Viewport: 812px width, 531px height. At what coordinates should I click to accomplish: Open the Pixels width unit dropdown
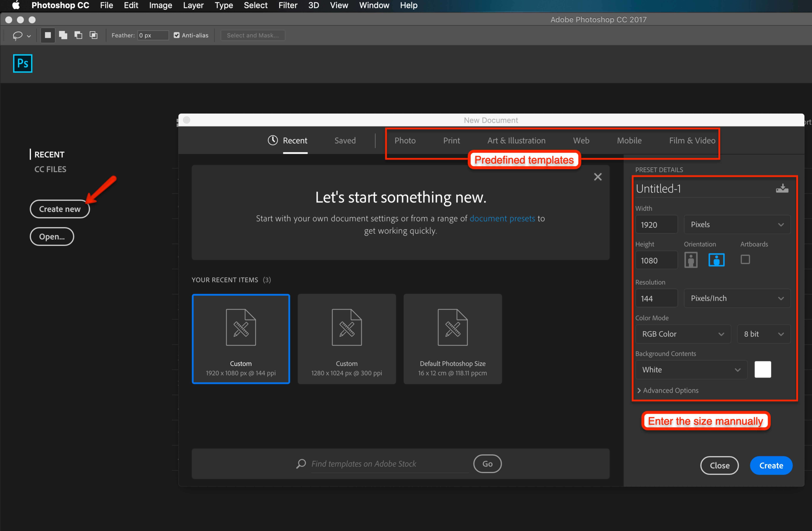pos(737,224)
